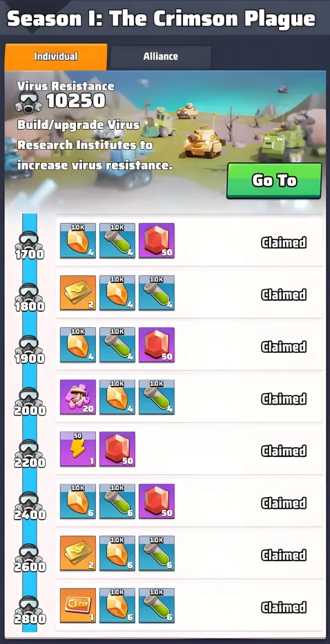
Task: Tap the orange crystal in 1800 row
Action: point(117,293)
